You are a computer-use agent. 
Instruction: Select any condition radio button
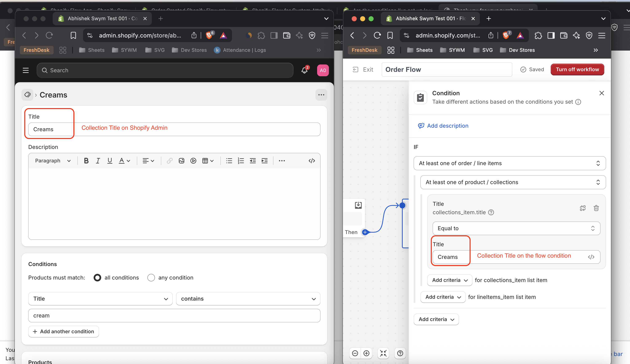pos(151,278)
